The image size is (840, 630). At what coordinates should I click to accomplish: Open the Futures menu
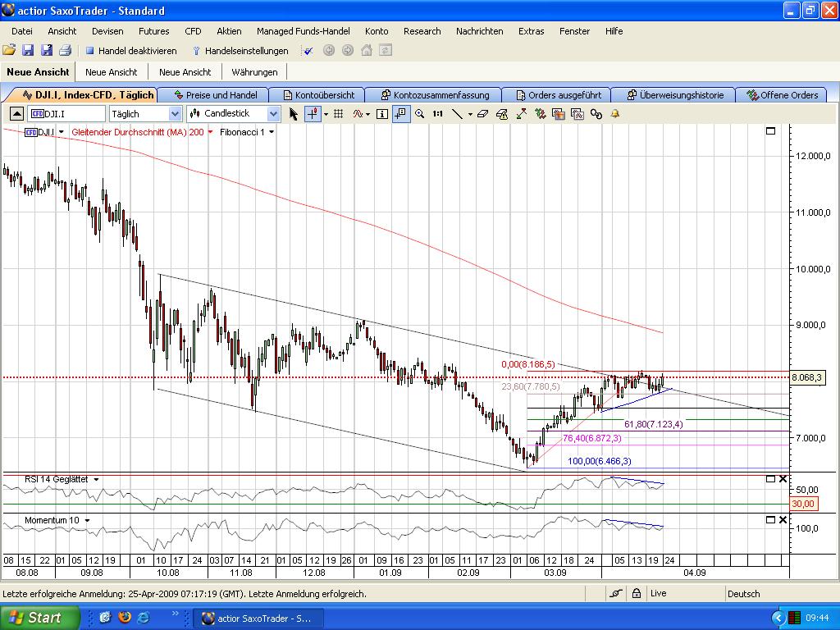coord(153,31)
